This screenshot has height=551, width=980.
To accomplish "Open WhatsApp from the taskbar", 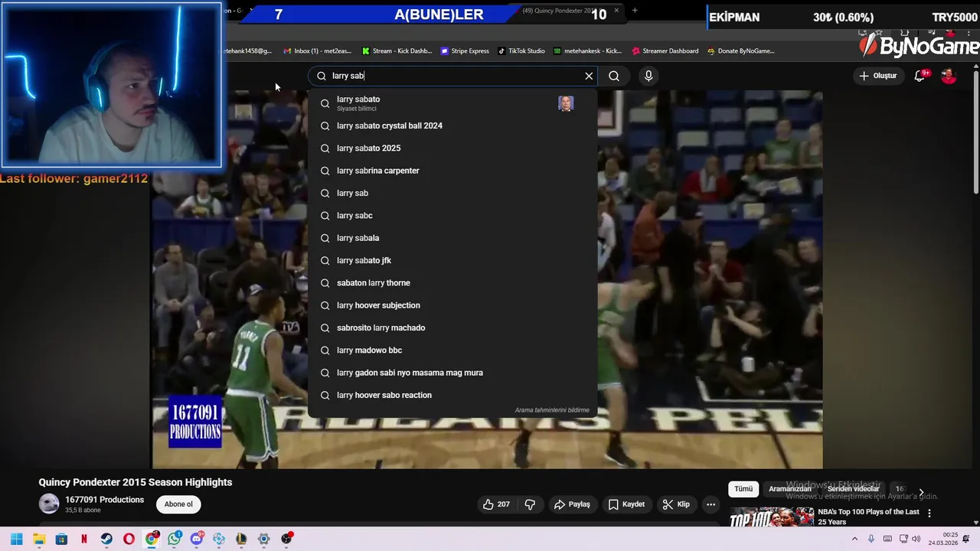I will point(175,539).
